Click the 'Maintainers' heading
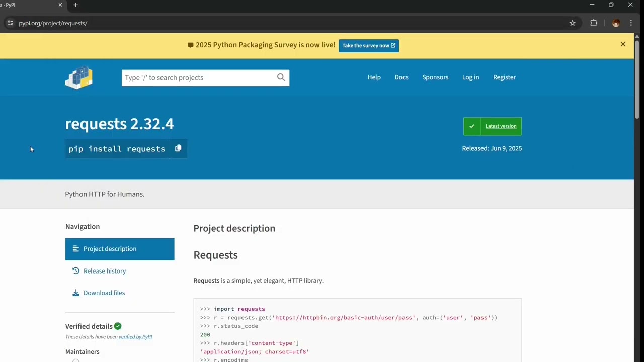Screen dimensions: 644x362 click(x=83, y=352)
